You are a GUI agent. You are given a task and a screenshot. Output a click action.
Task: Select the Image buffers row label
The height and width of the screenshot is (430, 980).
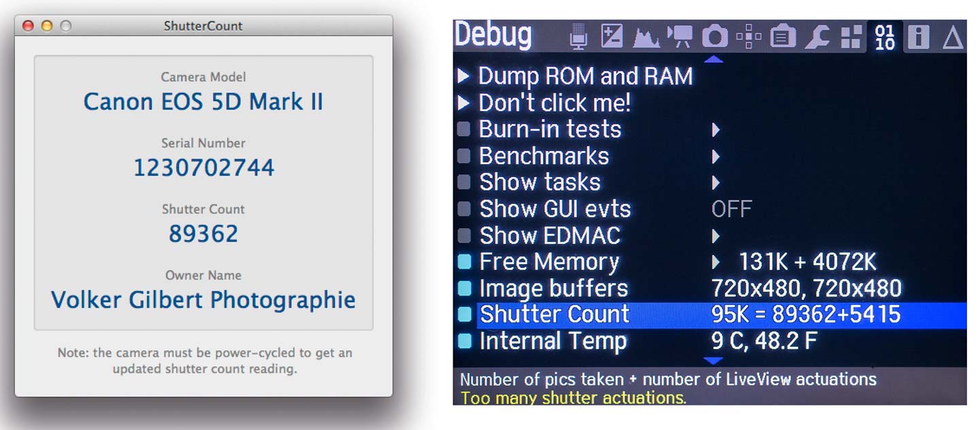[553, 288]
